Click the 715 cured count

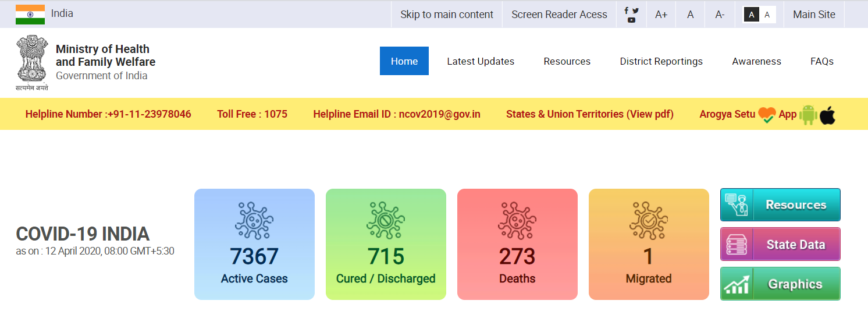(x=386, y=257)
